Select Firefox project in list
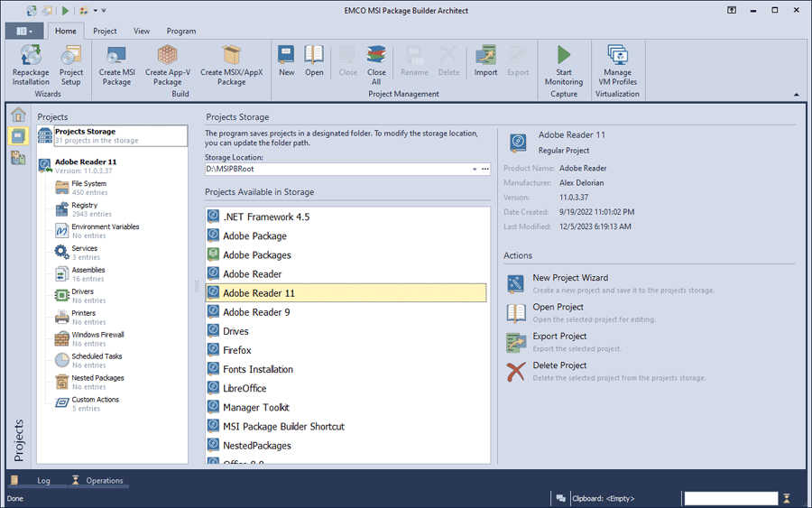812x508 pixels. (x=346, y=350)
